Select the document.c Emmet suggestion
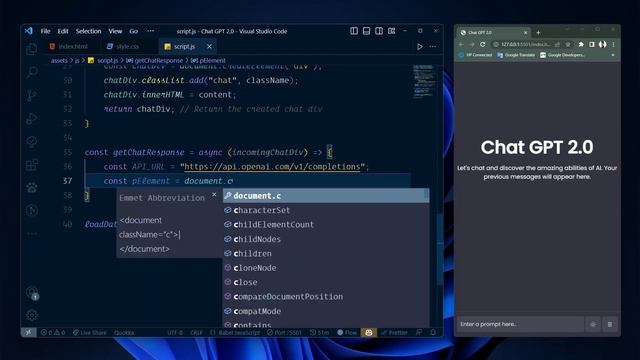The image size is (640, 360). (x=326, y=196)
